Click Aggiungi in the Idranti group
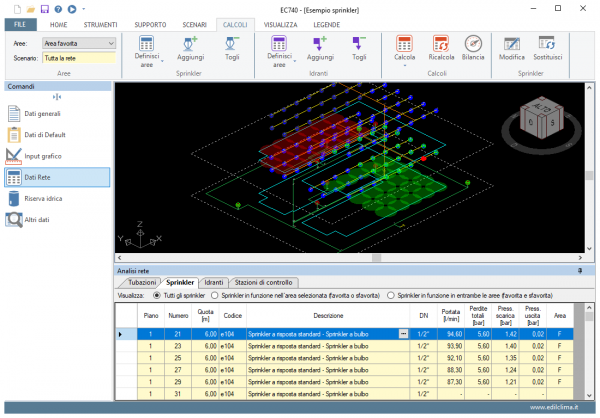Screen dimensions: 600x418 (320, 49)
